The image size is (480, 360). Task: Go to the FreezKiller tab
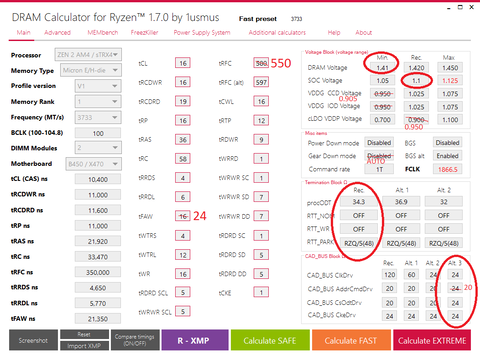[144, 33]
